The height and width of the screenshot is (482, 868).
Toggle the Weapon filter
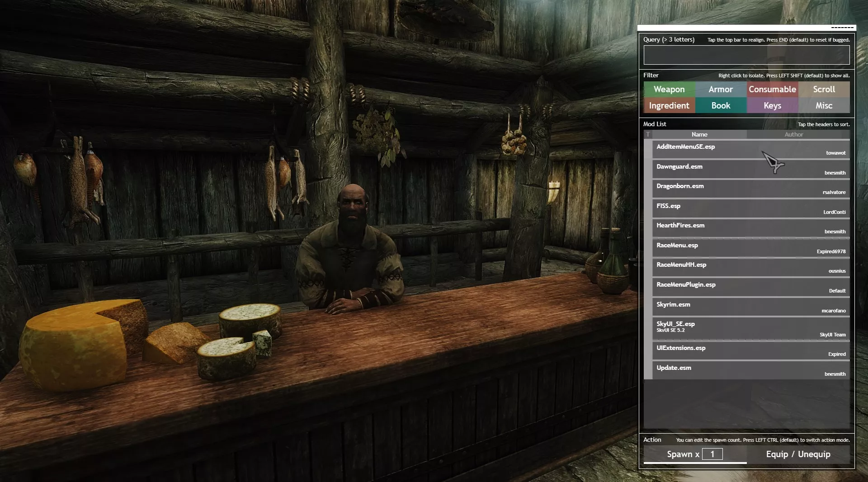click(670, 89)
